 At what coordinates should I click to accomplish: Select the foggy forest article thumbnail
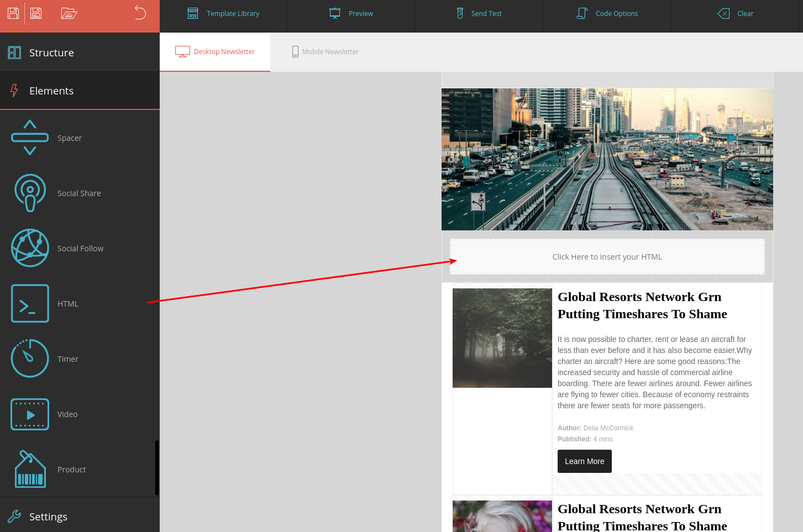(502, 338)
